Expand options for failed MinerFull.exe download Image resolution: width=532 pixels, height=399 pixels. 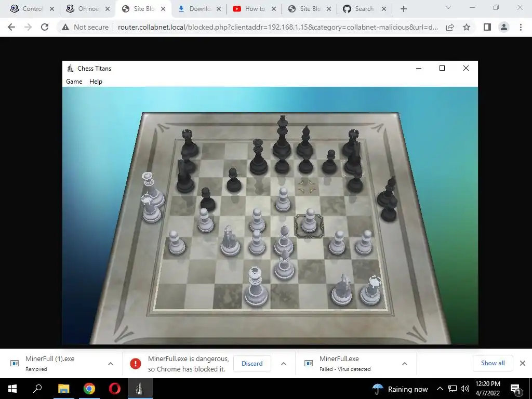coord(404,364)
